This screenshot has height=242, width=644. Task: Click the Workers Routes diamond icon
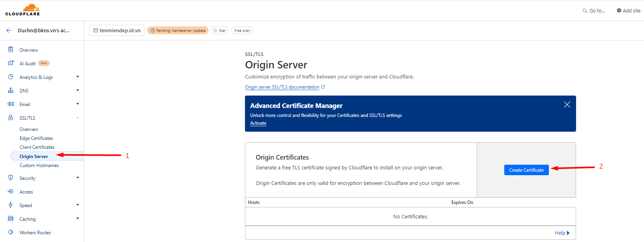point(11,232)
